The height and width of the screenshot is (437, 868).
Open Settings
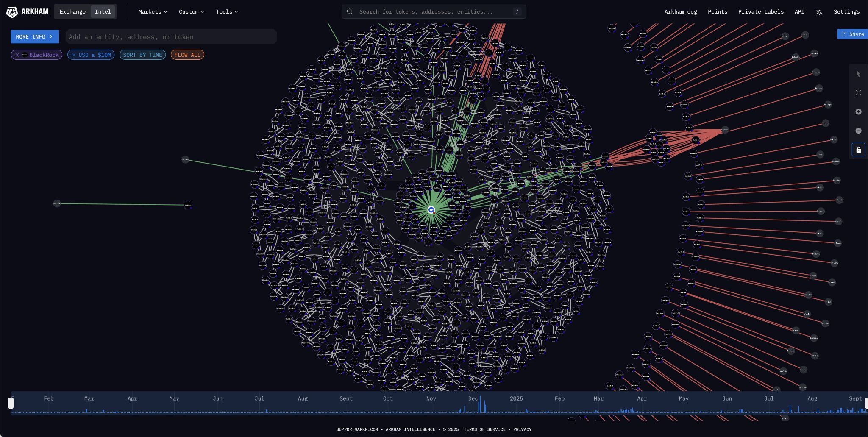click(x=846, y=11)
